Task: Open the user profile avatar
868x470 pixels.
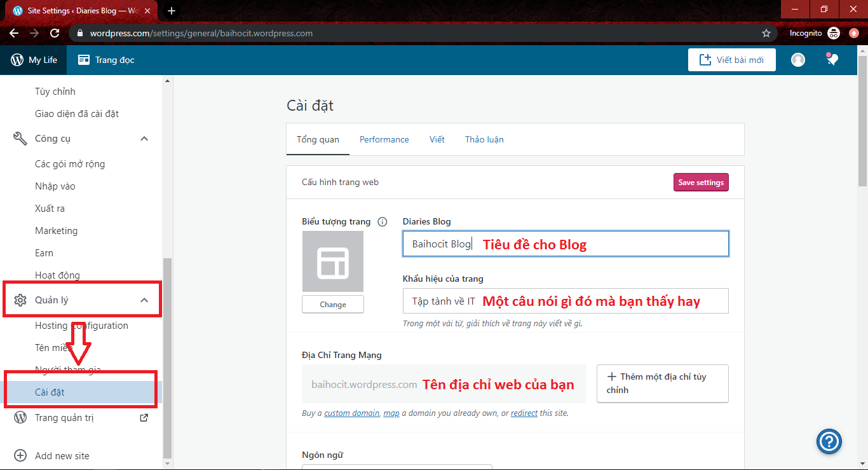Action: [x=798, y=60]
